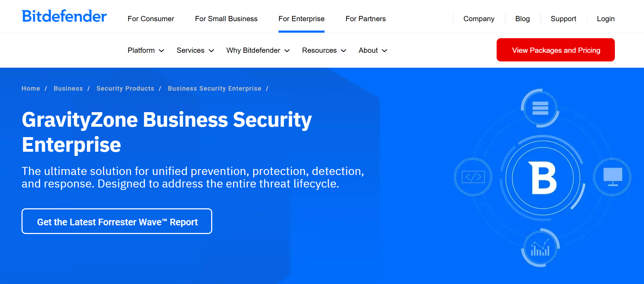The width and height of the screenshot is (644, 284).
Task: Open the For Partners section
Action: [366, 19]
